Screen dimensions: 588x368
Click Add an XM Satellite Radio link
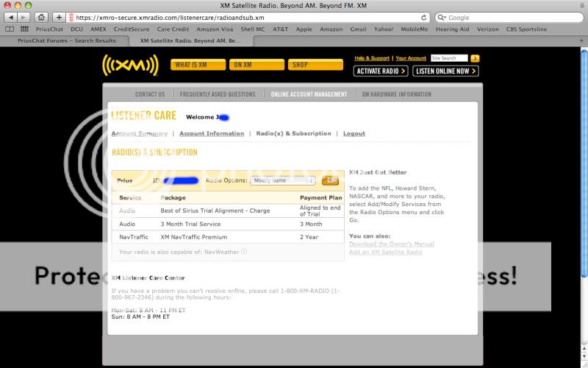click(385, 252)
